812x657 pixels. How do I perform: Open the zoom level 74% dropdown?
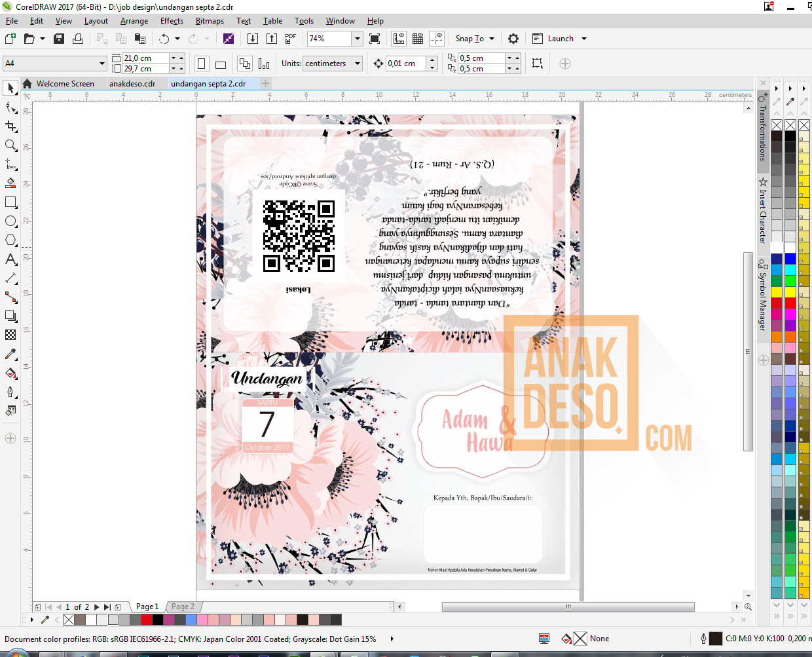358,39
